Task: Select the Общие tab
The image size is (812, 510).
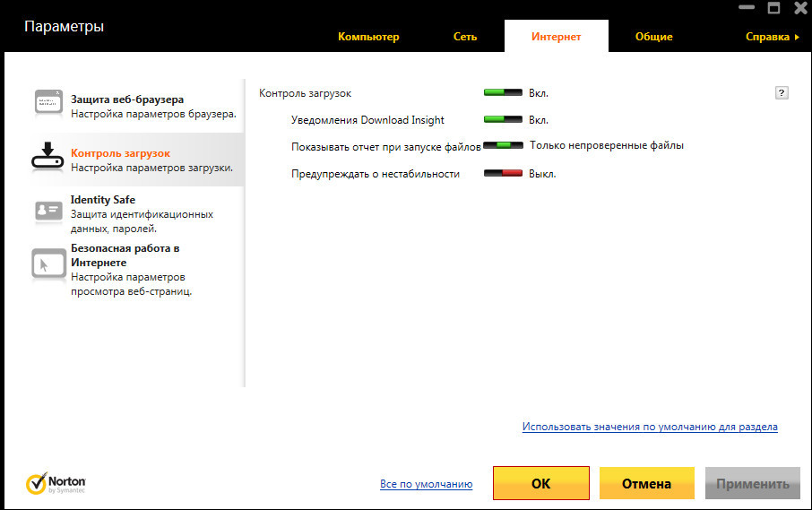Action: [x=653, y=38]
